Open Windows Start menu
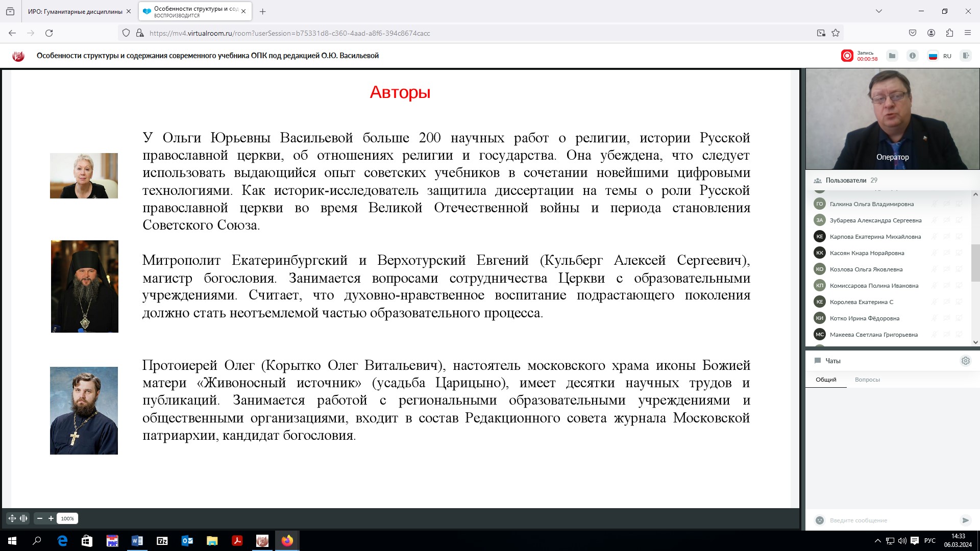980x551 pixels. (12, 541)
